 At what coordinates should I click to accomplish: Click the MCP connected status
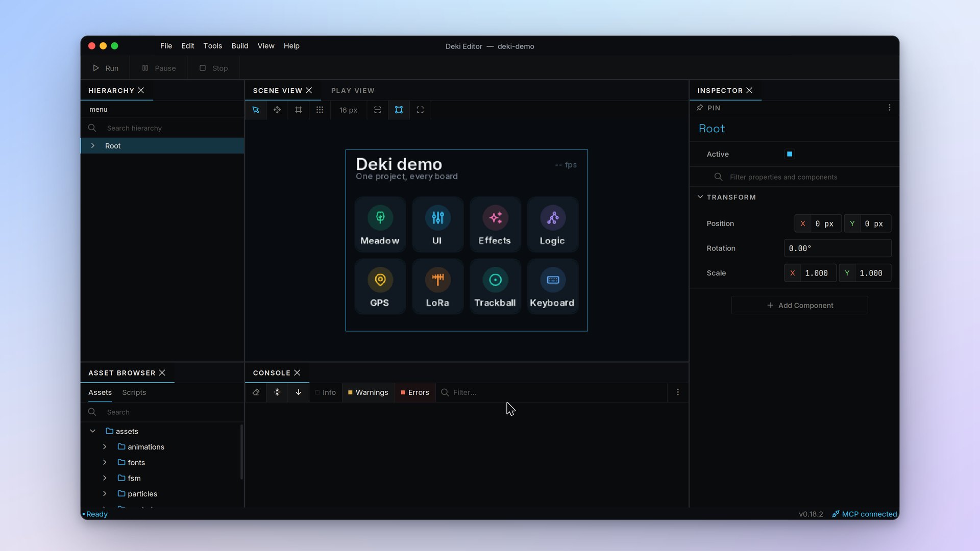tap(864, 514)
